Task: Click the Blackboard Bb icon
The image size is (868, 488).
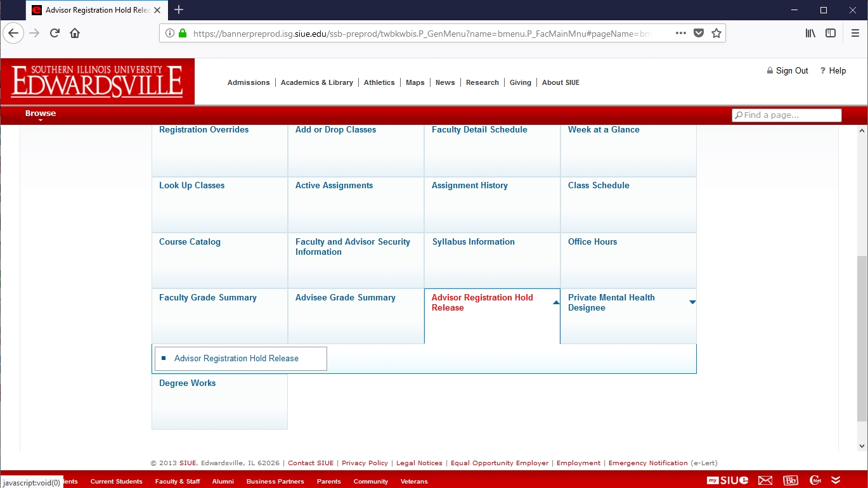Action: 791,480
